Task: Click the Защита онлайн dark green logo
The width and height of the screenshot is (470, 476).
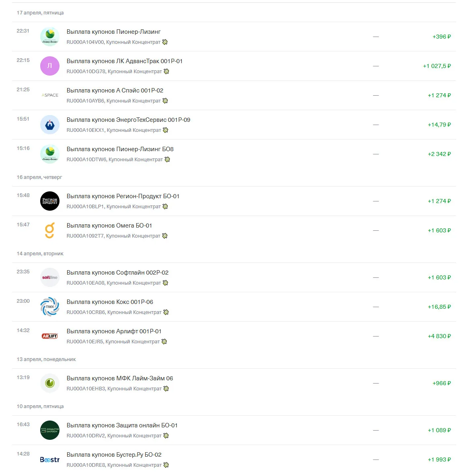Action: 50,430
